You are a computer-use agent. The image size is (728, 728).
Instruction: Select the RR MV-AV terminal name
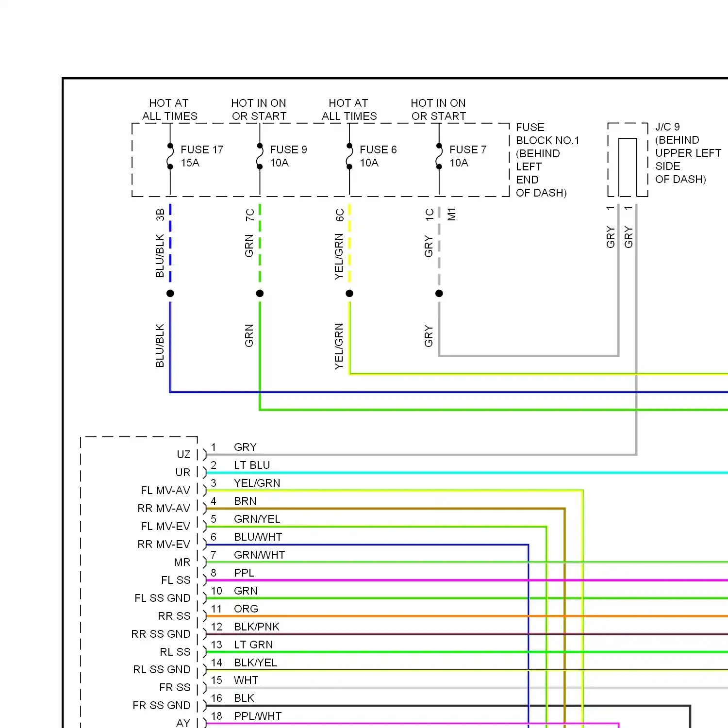coord(164,508)
